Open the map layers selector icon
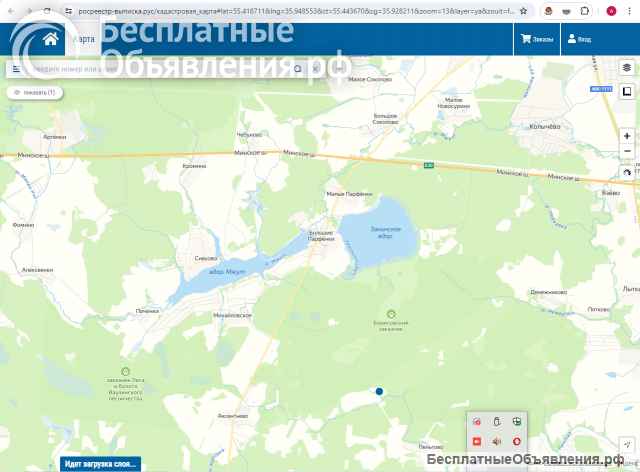 627,68
